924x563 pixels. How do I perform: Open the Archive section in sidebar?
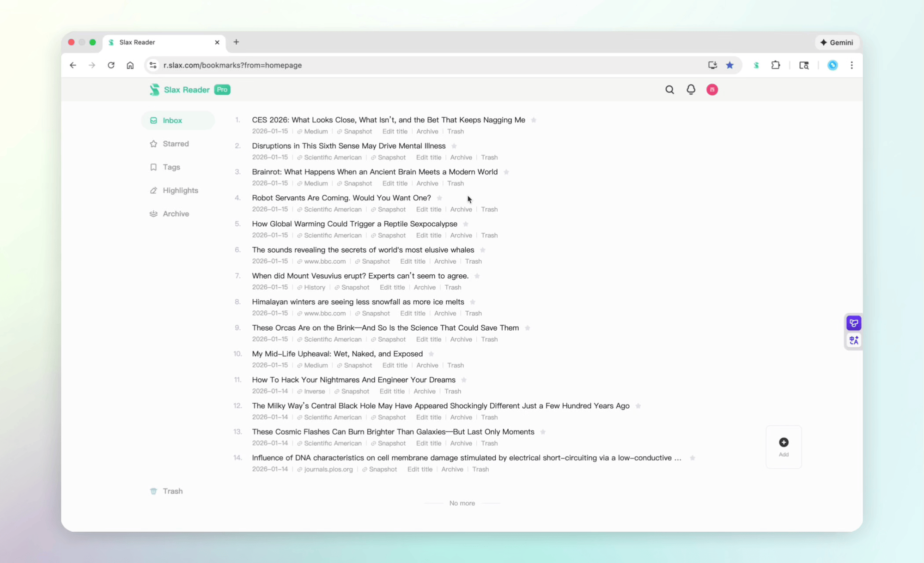click(176, 213)
